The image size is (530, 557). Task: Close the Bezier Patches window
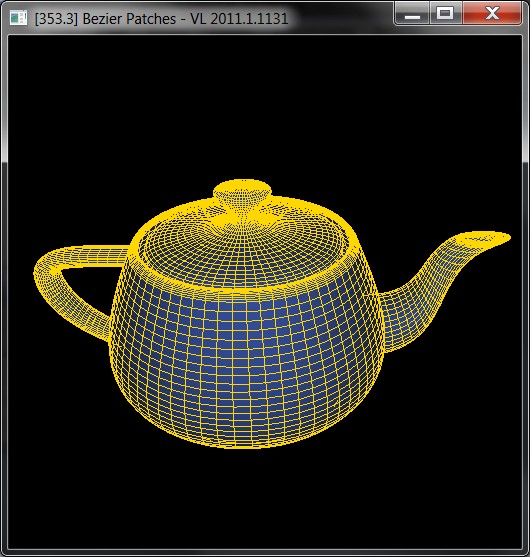(x=492, y=13)
